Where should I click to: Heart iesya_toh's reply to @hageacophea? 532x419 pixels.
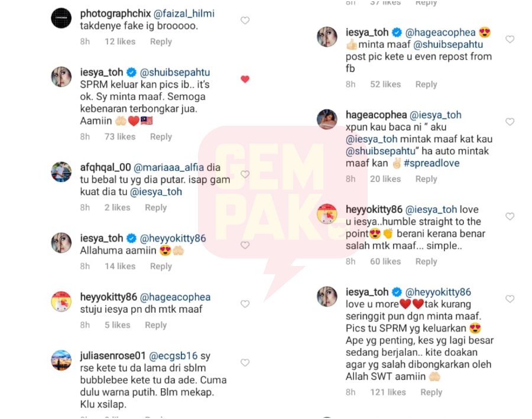pos(510,40)
